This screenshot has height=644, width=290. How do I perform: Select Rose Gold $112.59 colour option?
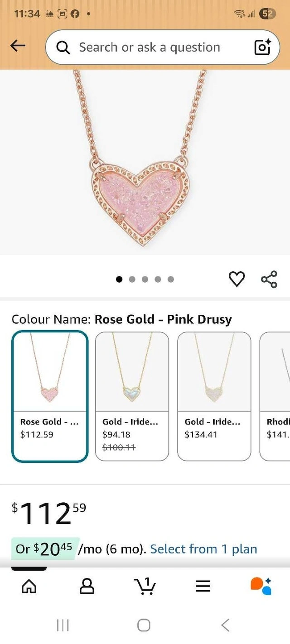50,396
